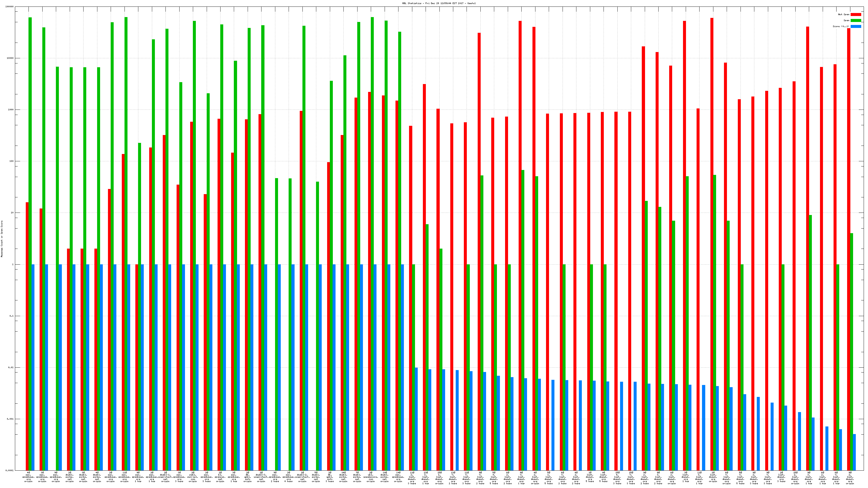Click the dnsbl-2.uceprotect.net origin label
This screenshot has height=488, width=868.
click(302, 477)
